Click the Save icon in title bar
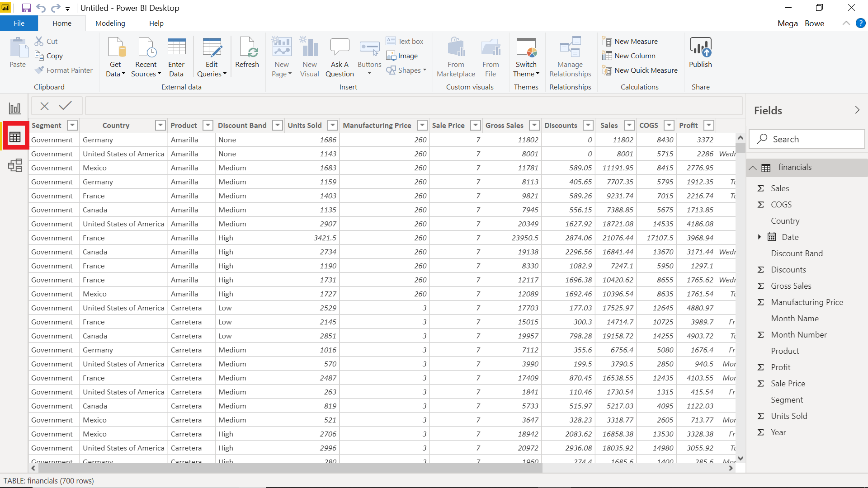Image resolution: width=868 pixels, height=488 pixels. pyautogui.click(x=26, y=8)
